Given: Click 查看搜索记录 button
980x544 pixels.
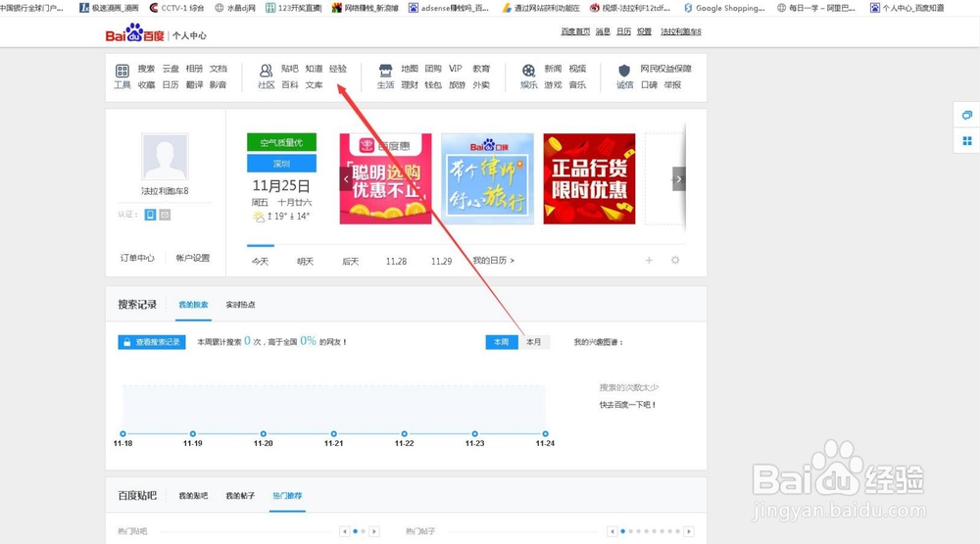Looking at the screenshot, I should (x=152, y=342).
